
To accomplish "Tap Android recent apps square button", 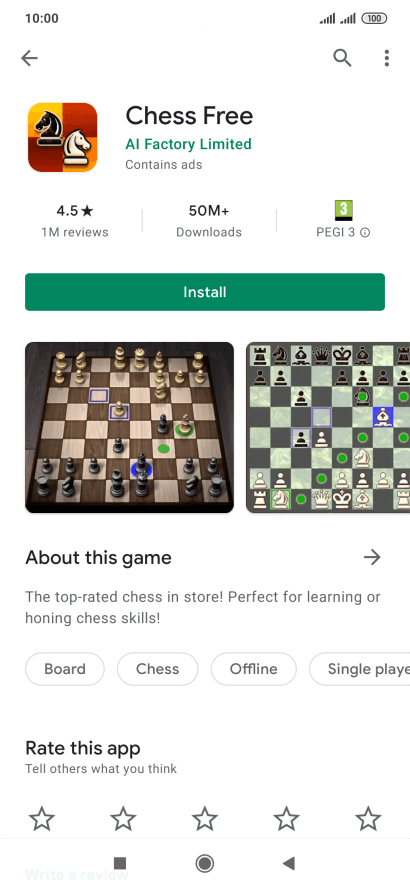I will [120, 863].
